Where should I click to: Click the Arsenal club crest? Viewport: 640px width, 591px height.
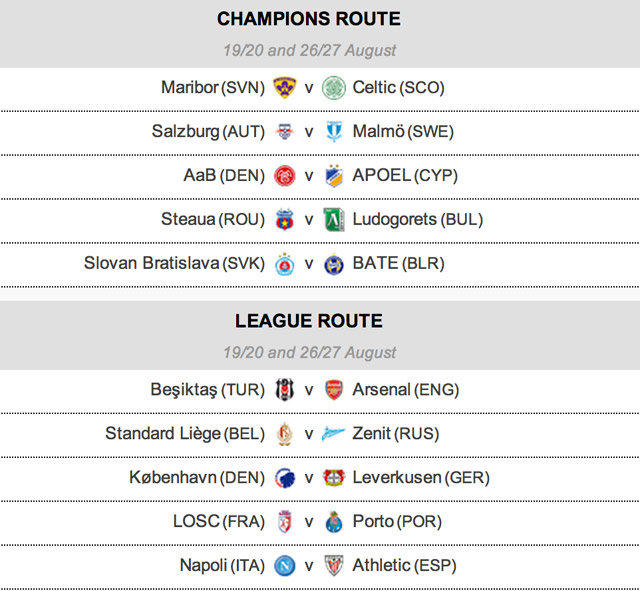[x=334, y=390]
